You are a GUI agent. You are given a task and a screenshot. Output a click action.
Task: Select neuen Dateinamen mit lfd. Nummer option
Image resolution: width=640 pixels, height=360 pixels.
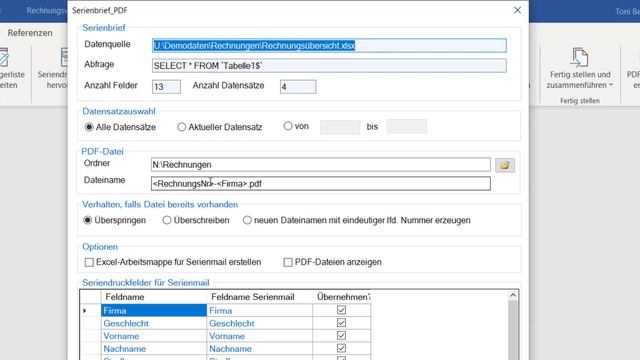click(x=247, y=220)
